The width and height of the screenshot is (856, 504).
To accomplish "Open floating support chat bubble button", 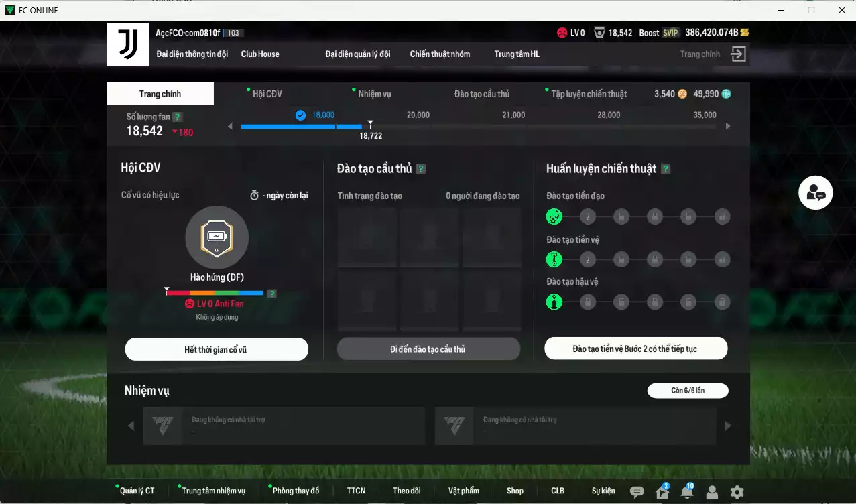I will pyautogui.click(x=815, y=193).
